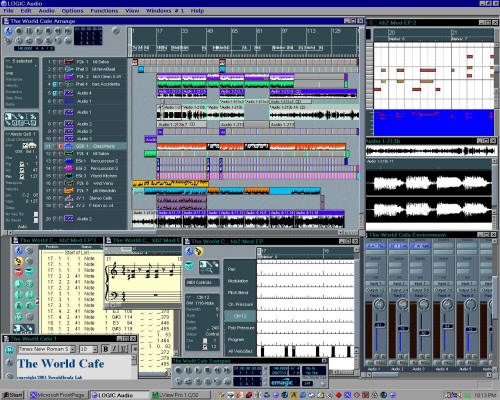Image resolution: width=500 pixels, height=400 pixels.
Task: Click the instrument icon of track 1 P2k 1
Action: [x=69, y=62]
